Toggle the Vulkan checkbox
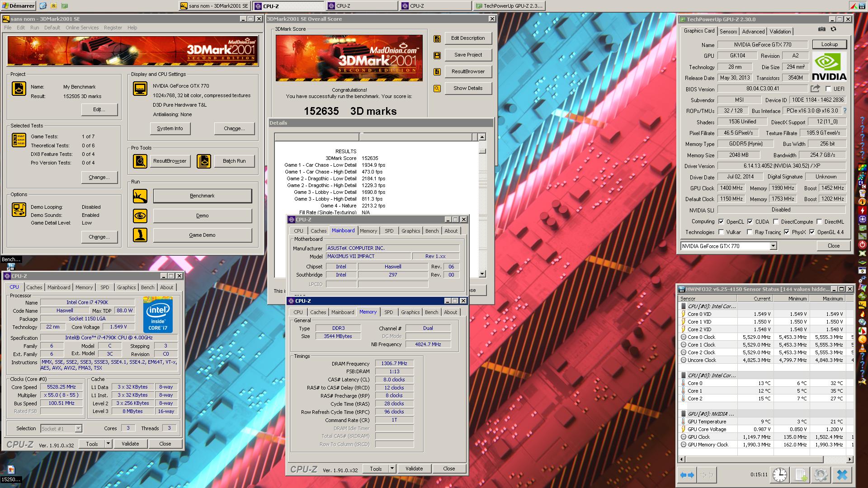Viewport: 868px width, 488px height. (x=721, y=232)
